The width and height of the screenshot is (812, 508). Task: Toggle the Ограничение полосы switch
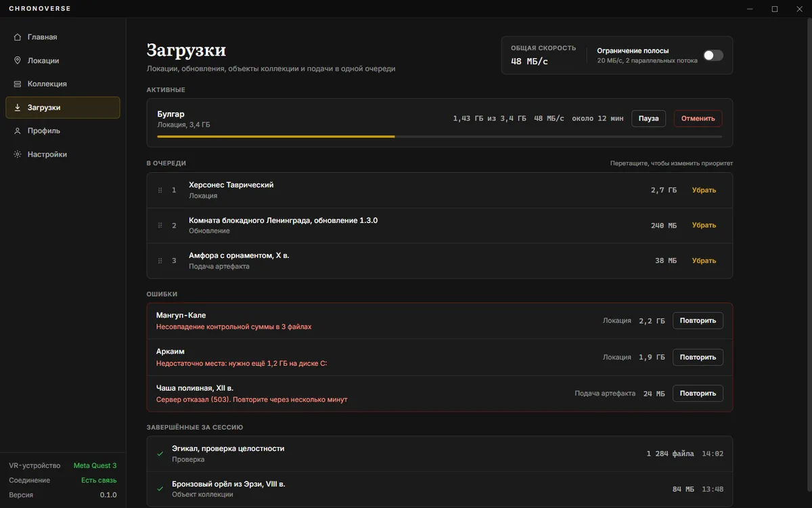click(713, 56)
